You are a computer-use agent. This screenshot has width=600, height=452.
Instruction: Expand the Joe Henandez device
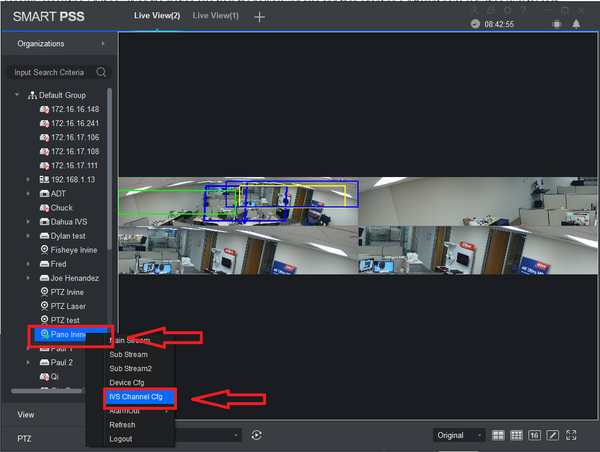tap(28, 278)
